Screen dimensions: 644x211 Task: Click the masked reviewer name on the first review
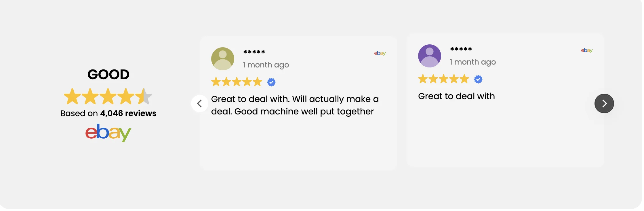254,52
